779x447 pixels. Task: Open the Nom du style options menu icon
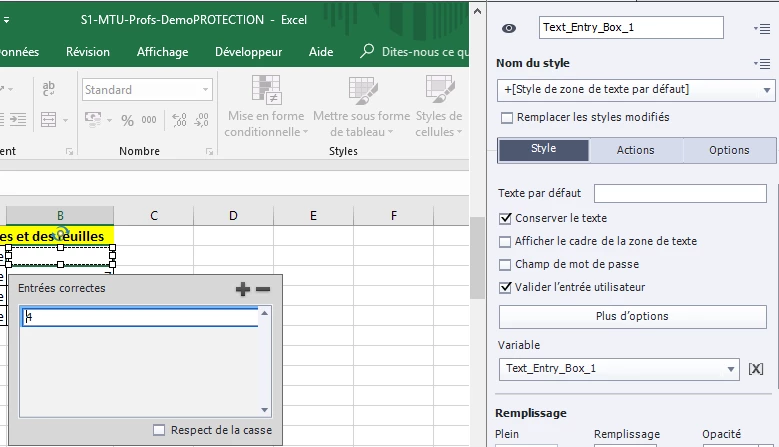click(762, 64)
